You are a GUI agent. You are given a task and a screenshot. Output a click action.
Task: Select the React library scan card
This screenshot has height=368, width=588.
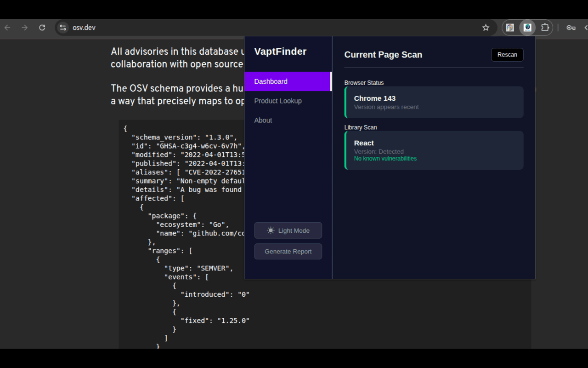[434, 150]
